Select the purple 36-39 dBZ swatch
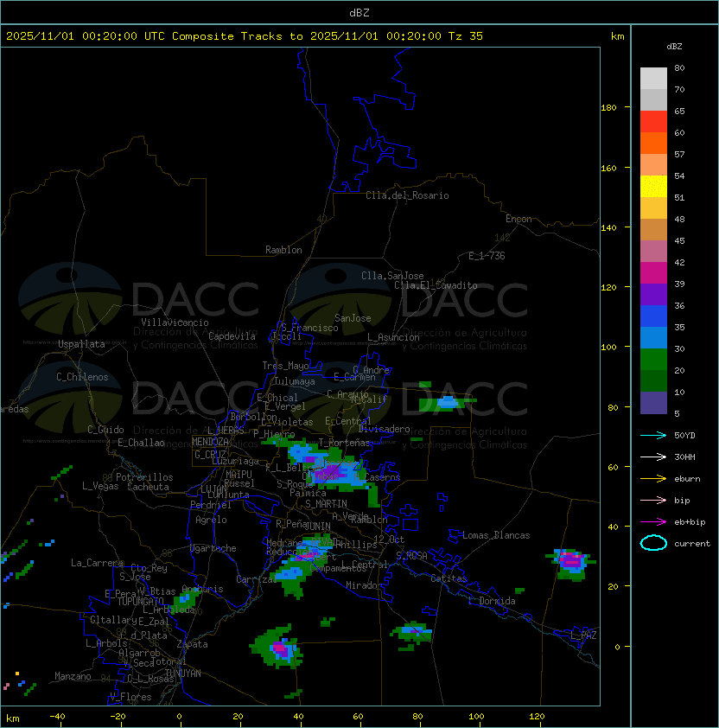This screenshot has width=719, height=728. (x=653, y=294)
